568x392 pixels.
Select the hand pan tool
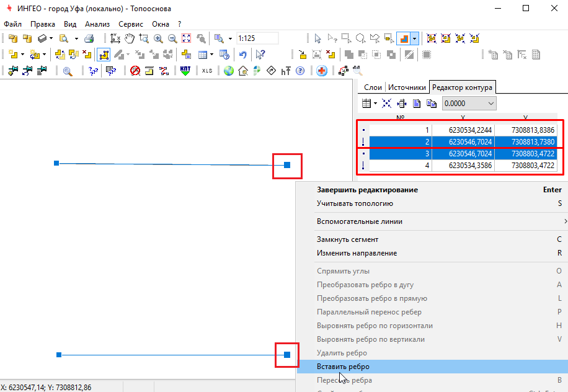tap(130, 38)
